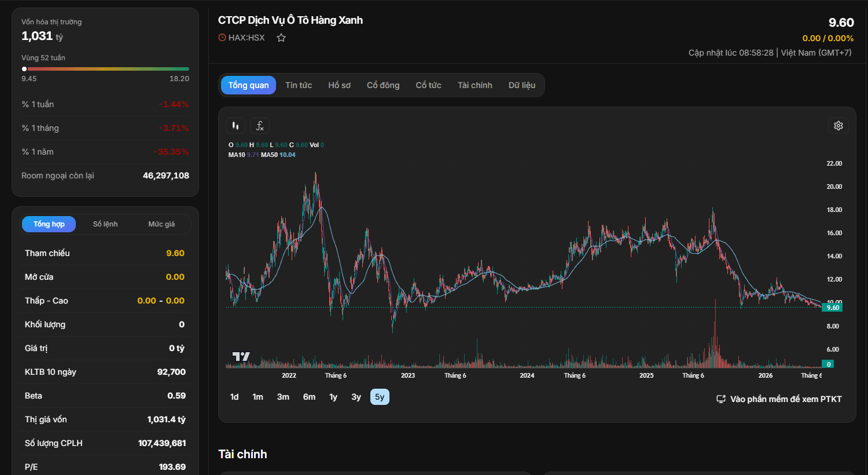Set chart range to 1y
The width and height of the screenshot is (868, 475).
tap(333, 397)
